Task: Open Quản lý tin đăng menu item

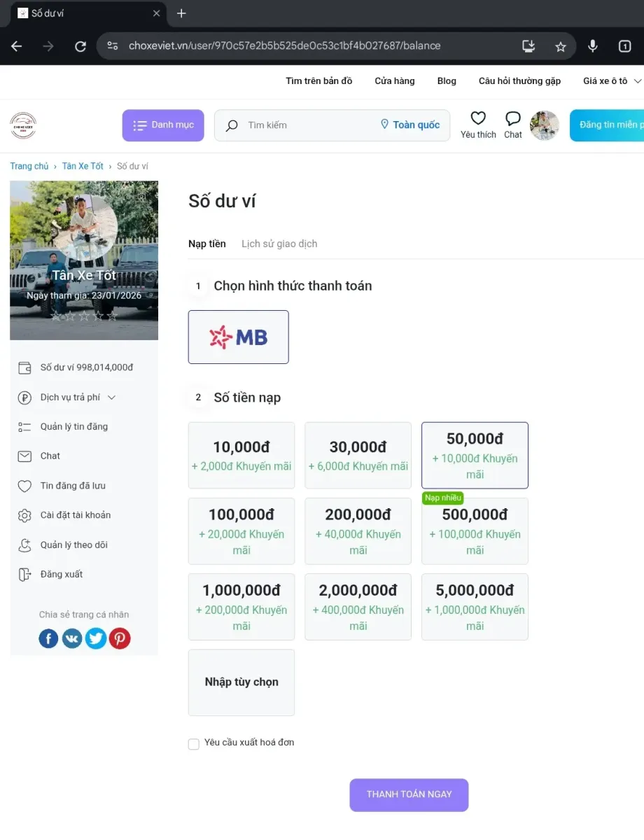Action: (x=73, y=427)
